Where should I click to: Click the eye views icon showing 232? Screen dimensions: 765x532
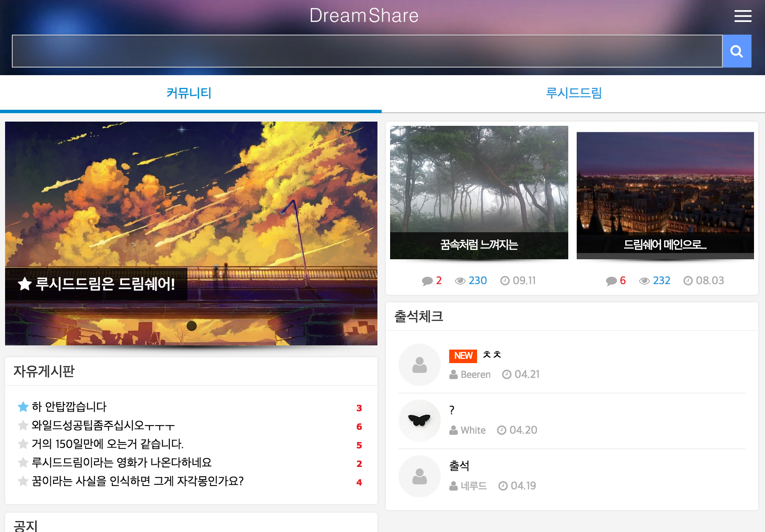(644, 281)
